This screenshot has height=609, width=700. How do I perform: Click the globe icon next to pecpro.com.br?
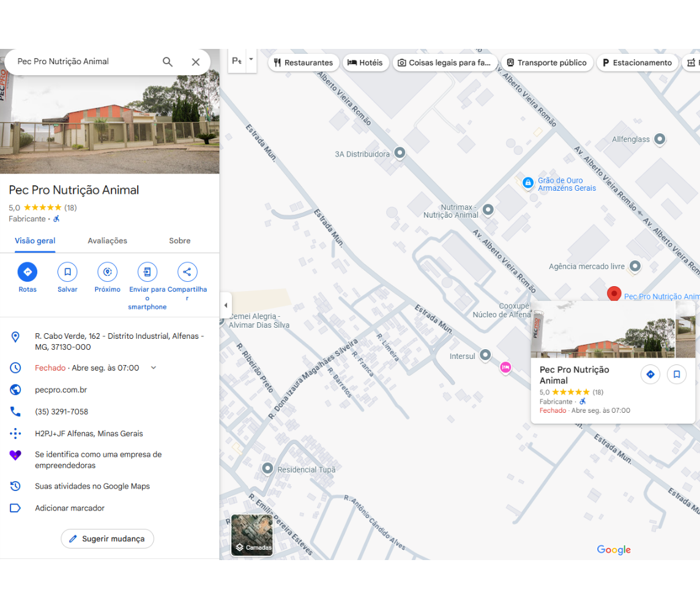tap(15, 389)
